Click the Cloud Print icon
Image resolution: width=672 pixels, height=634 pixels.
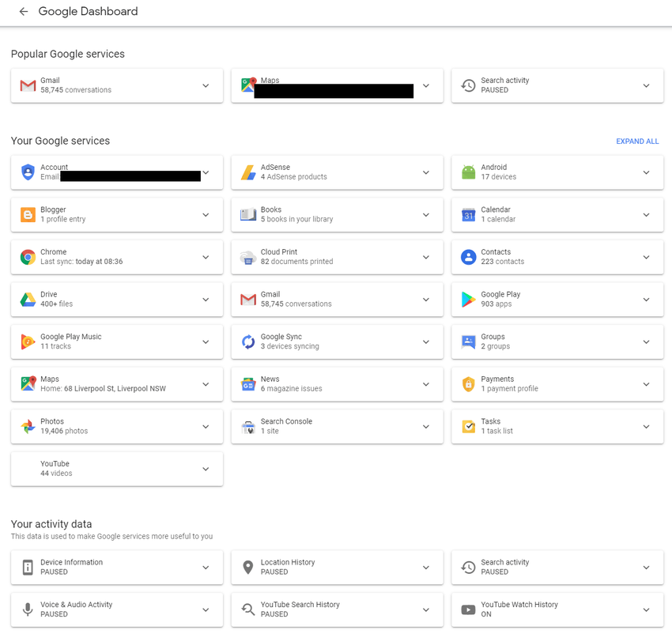point(248,257)
